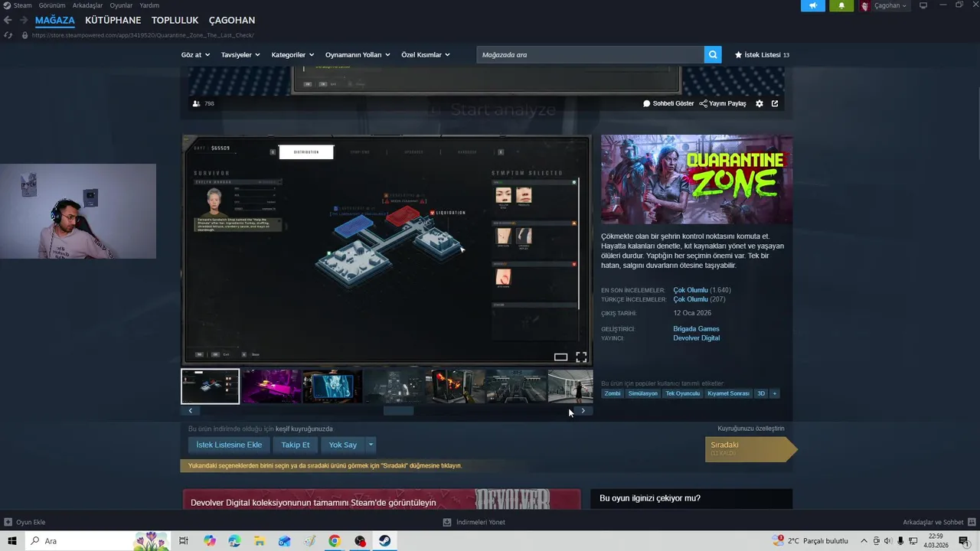Go forward with the navigation forward arrow
Image resolution: width=980 pixels, height=551 pixels.
pyautogui.click(x=24, y=20)
